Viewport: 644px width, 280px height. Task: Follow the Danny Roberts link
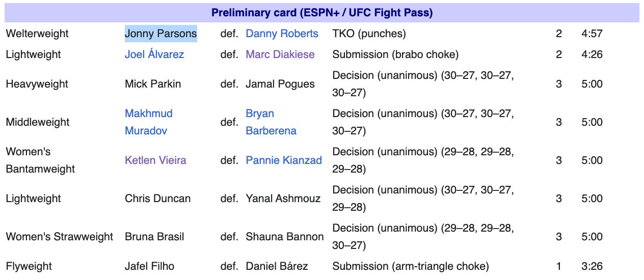point(282,34)
